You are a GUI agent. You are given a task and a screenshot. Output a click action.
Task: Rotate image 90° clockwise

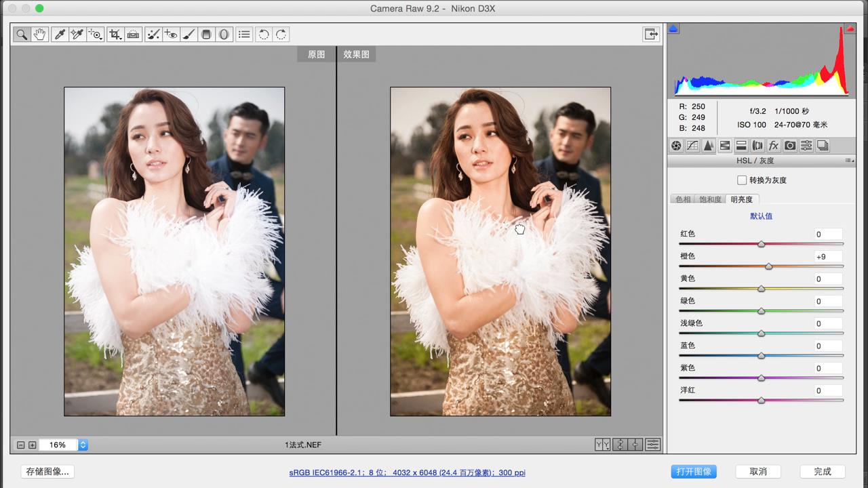[281, 35]
